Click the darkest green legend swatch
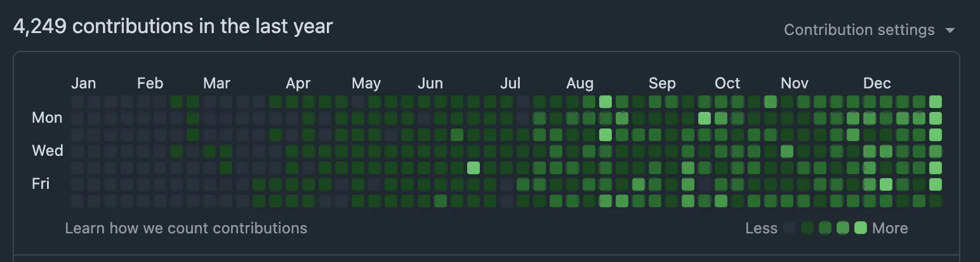The height and width of the screenshot is (262, 980). click(807, 228)
